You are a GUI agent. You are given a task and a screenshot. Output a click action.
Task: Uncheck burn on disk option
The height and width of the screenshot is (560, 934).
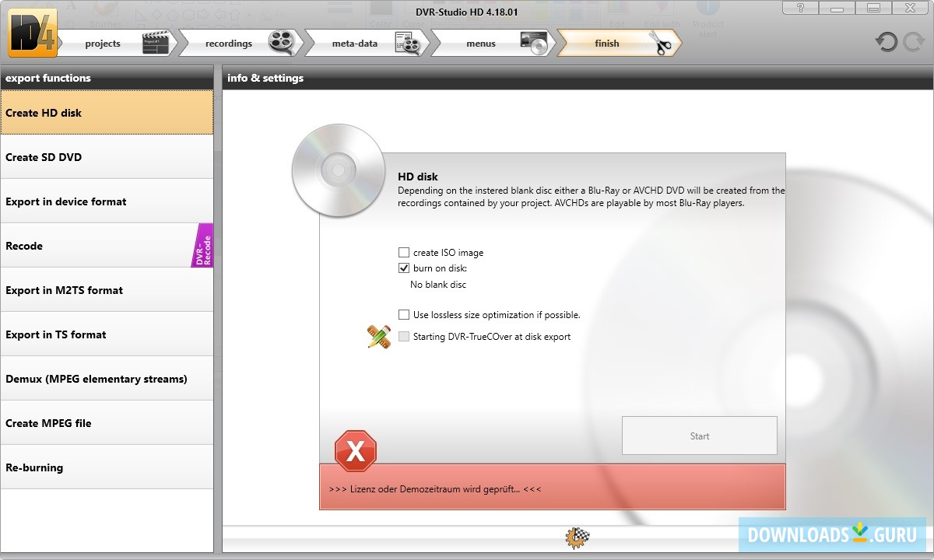(404, 268)
